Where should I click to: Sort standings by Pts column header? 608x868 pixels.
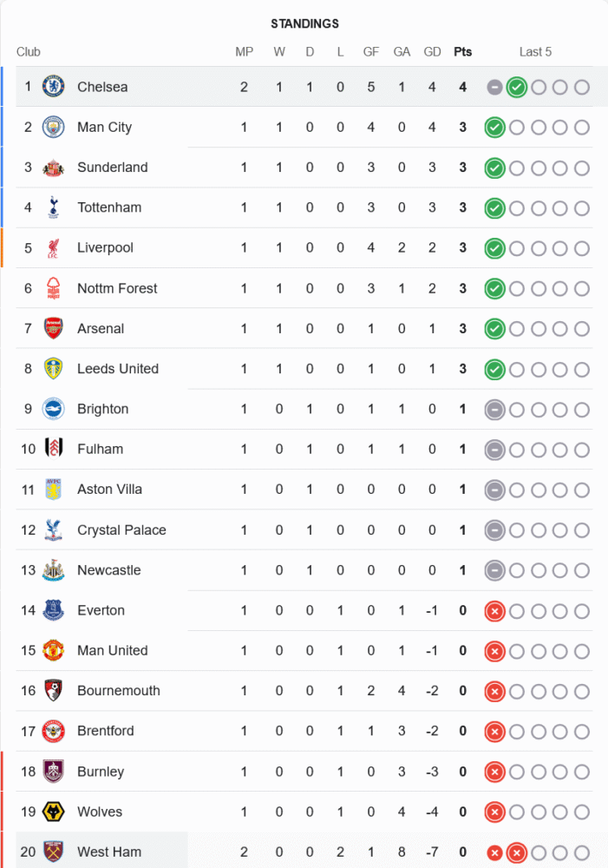pyautogui.click(x=463, y=52)
